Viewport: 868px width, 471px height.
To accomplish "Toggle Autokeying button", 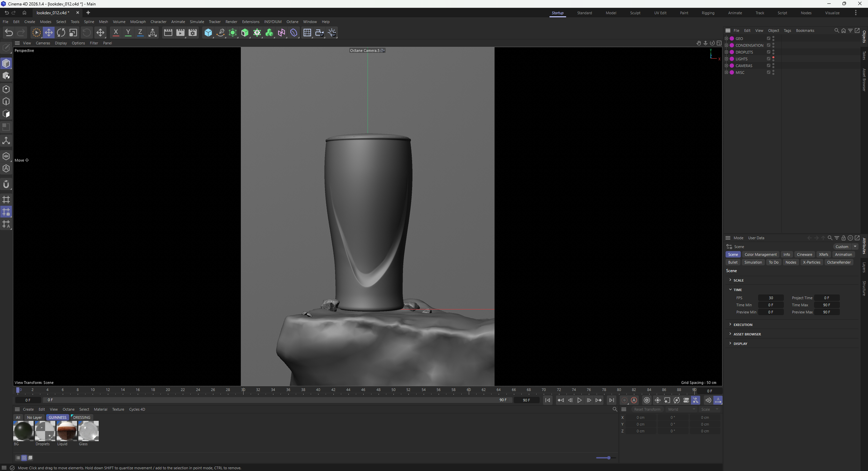I will [x=634, y=400].
